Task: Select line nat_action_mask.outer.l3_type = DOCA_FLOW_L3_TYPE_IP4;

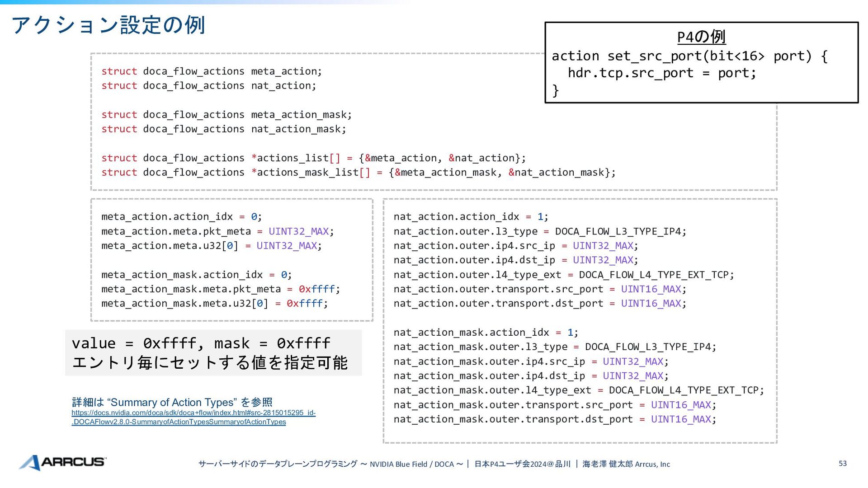Action: point(555,347)
